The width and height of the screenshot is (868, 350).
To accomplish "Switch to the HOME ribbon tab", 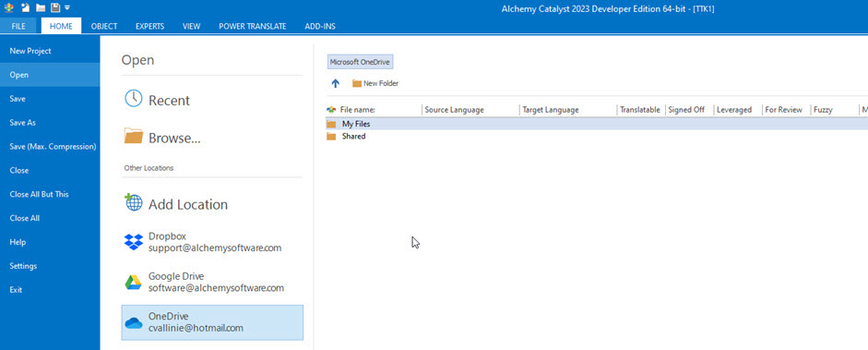I will coord(61,26).
